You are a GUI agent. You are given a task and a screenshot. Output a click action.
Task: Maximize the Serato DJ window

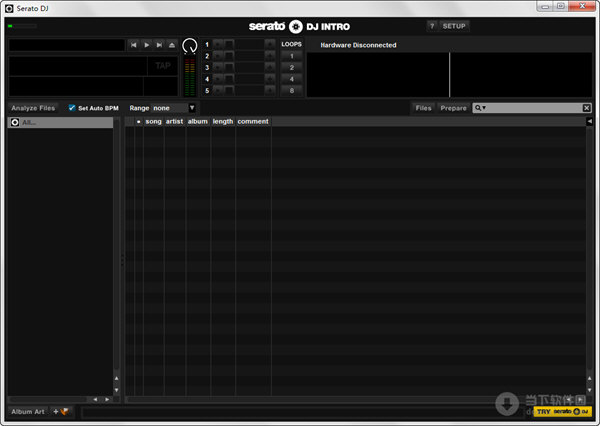pos(561,7)
